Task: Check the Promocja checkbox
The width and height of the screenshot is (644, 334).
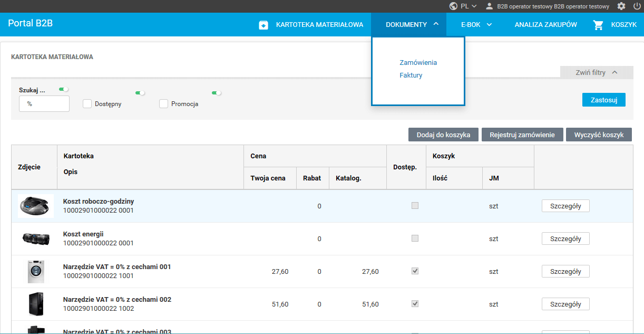Action: click(x=163, y=104)
